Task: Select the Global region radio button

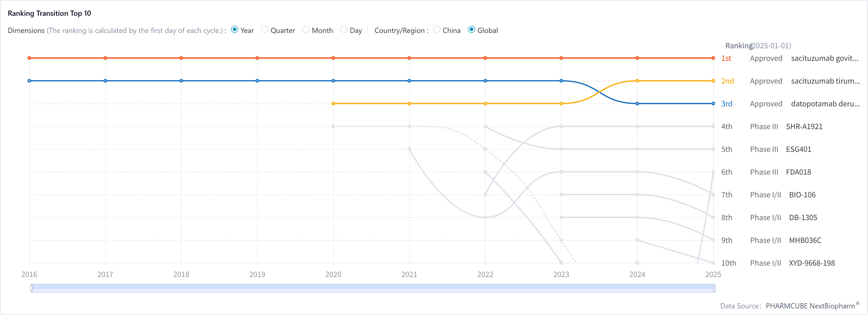Action: [472, 30]
